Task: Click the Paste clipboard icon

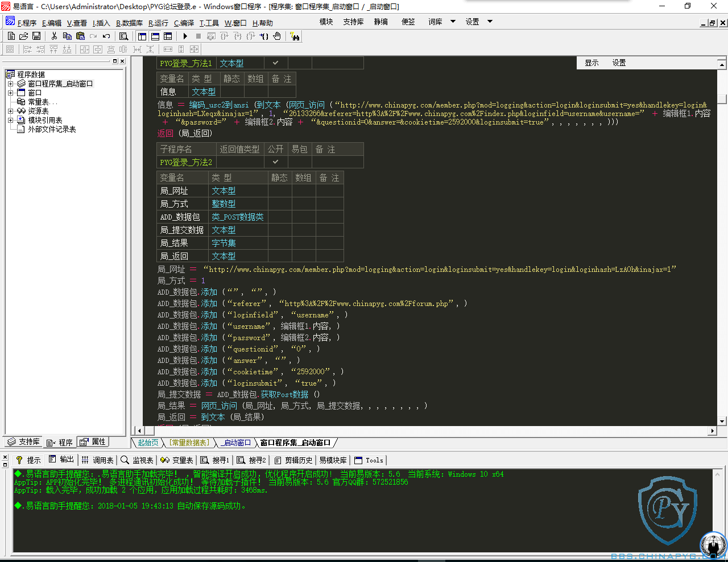Action: pos(80,36)
